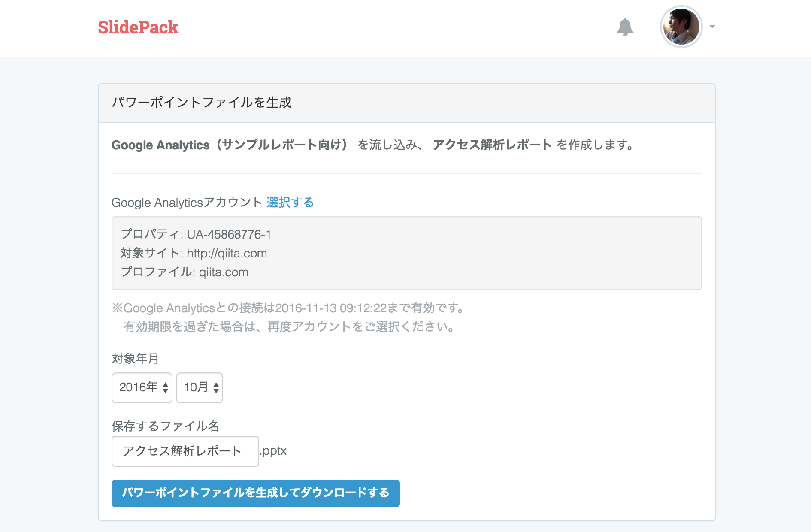Click the Google Analyticsアカウント label
Image resolution: width=811 pixels, height=532 pixels.
coord(187,202)
